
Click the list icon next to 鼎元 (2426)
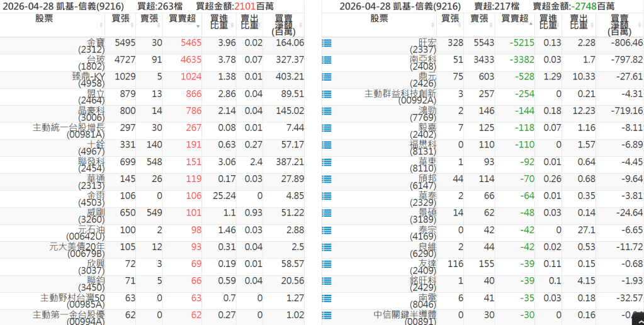click(x=326, y=77)
